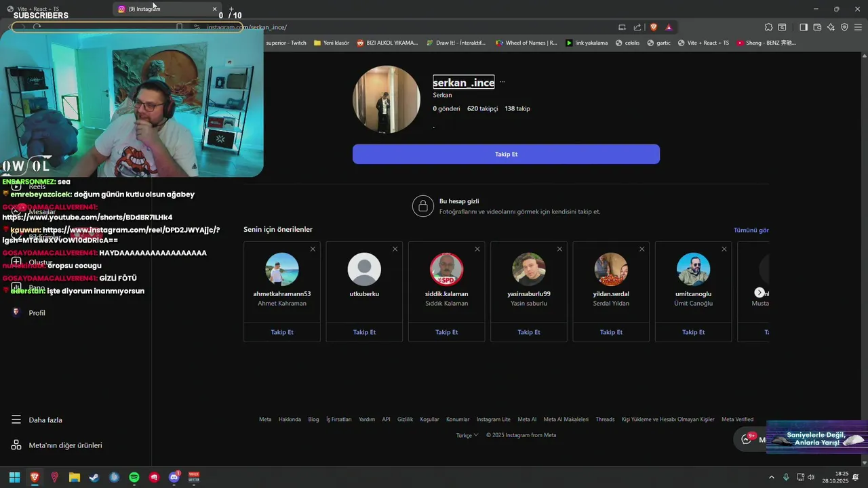Click the Hakkında footer link
This screenshot has height=488, width=868.
pyautogui.click(x=290, y=419)
